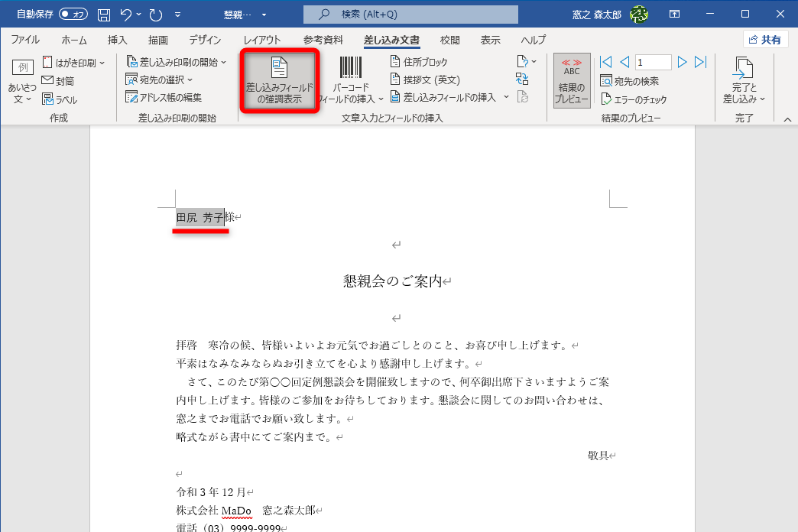
Task: Click the record number input showing 1
Action: pos(653,62)
